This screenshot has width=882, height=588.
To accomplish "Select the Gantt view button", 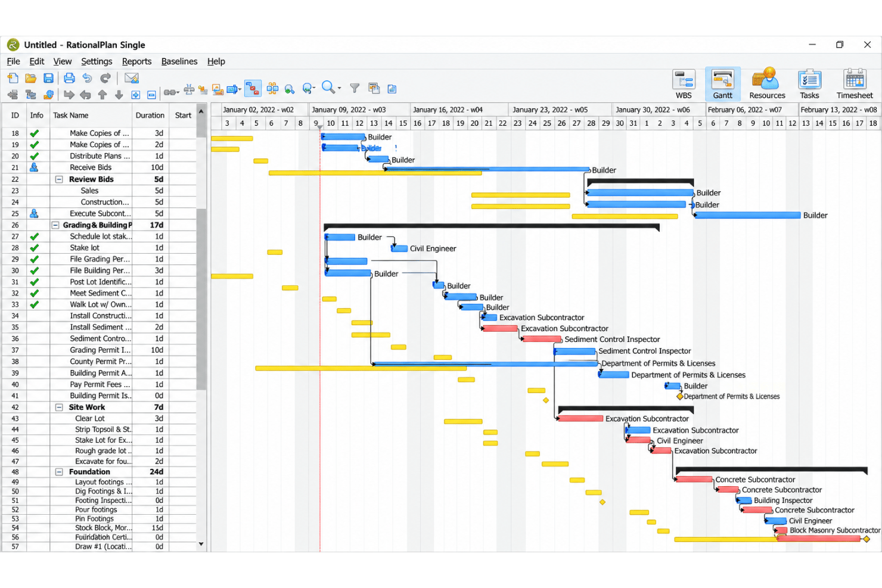I will coord(723,84).
